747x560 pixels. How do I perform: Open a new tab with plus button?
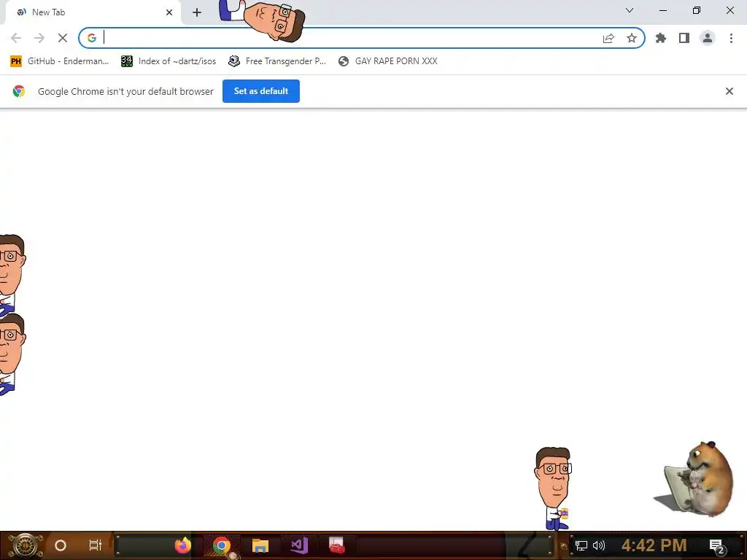(x=197, y=12)
